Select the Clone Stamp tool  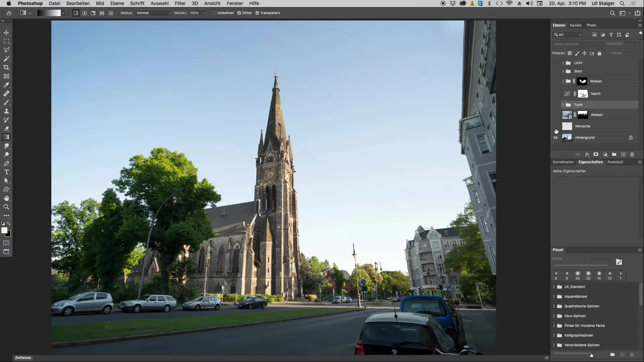(x=6, y=111)
